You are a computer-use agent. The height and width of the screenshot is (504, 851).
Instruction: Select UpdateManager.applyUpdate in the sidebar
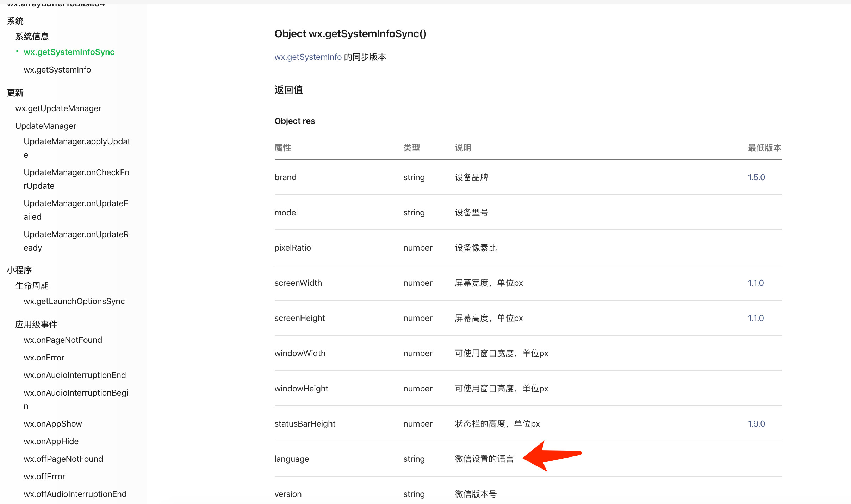click(77, 148)
